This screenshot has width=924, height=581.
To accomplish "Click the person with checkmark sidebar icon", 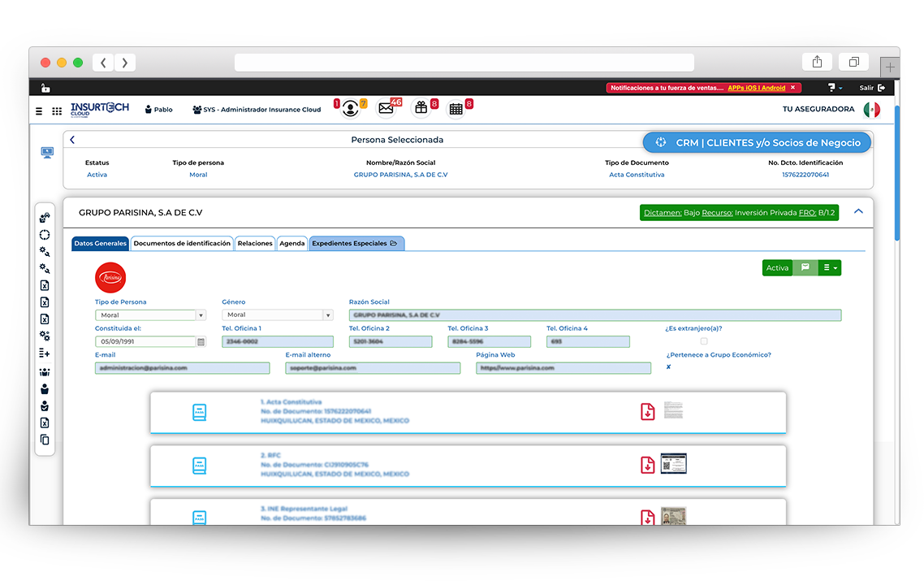I will 45,405.
